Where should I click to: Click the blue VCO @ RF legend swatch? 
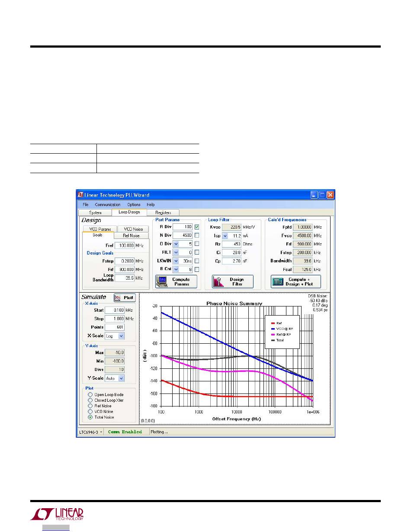coord(273,329)
